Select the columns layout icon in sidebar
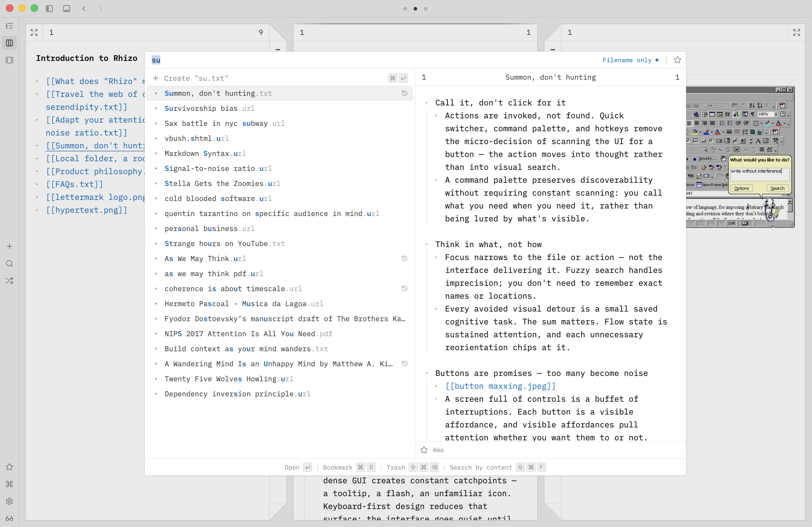The image size is (812, 527). pos(10,43)
